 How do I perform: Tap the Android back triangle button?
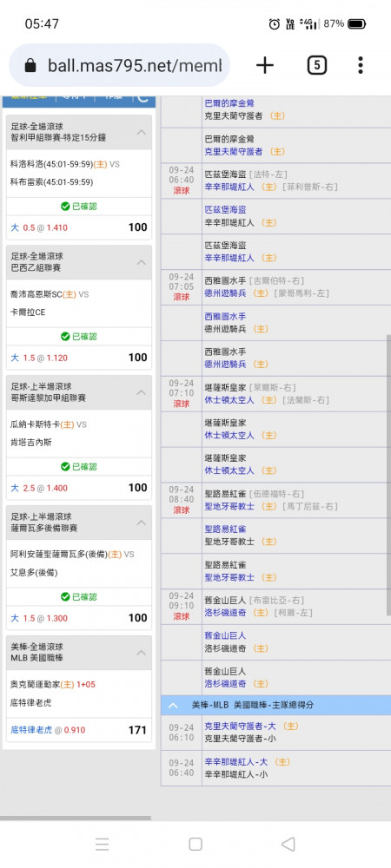[288, 844]
